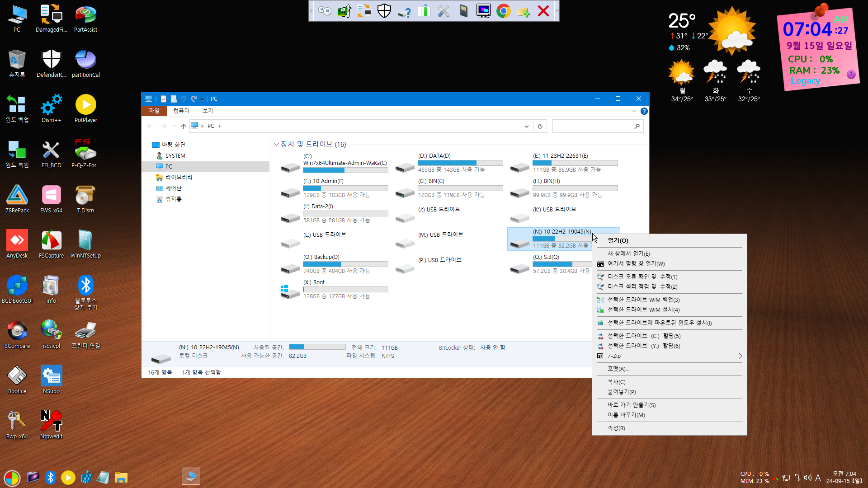This screenshot has width=868, height=488.
Task: Open AnyDesk on the desktop
Action: (17, 245)
